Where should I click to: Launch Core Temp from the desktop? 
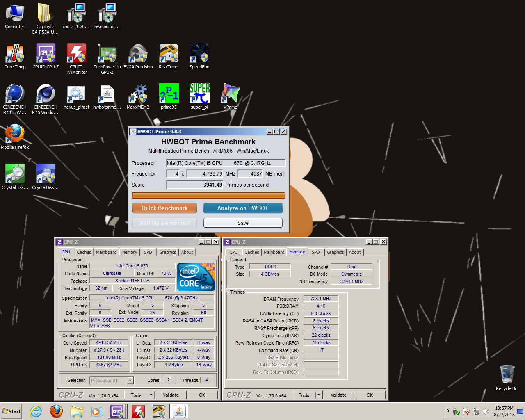tap(15, 57)
